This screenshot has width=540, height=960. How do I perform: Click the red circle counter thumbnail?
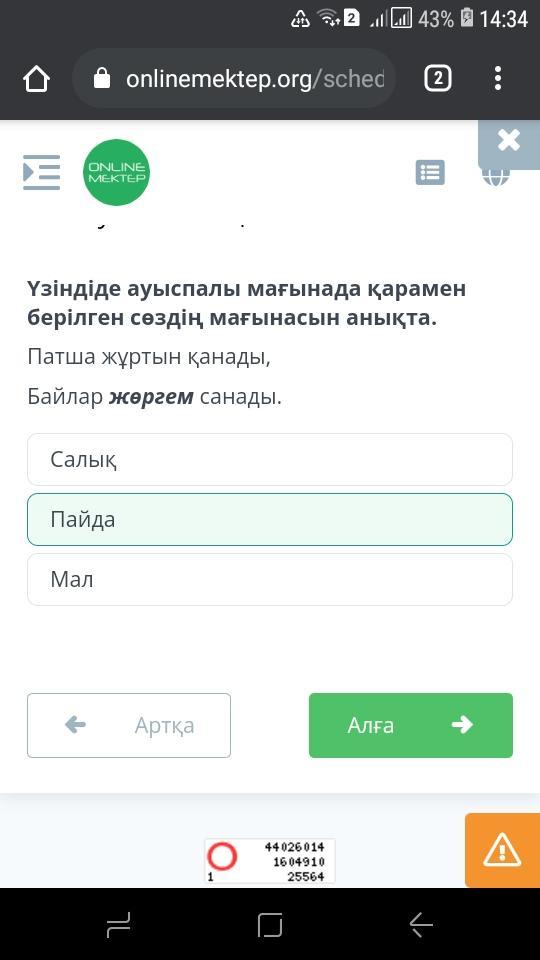(269, 861)
